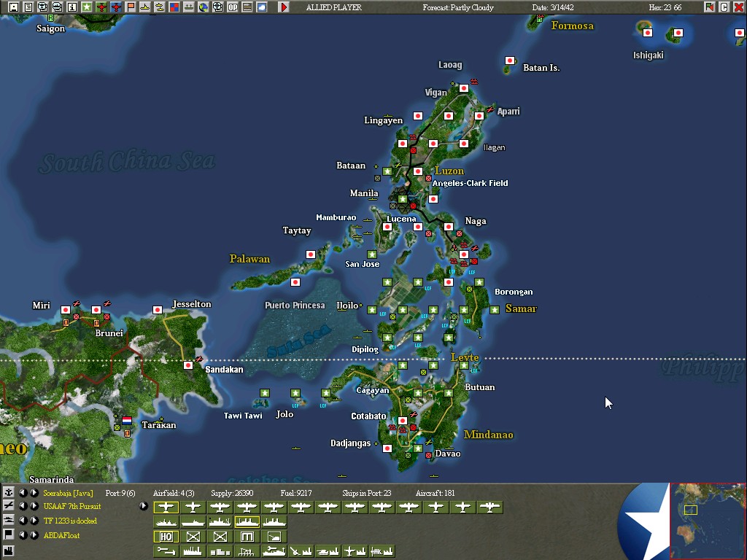
Task: Select the Japanese flag base at Cotabato
Action: pos(403,421)
